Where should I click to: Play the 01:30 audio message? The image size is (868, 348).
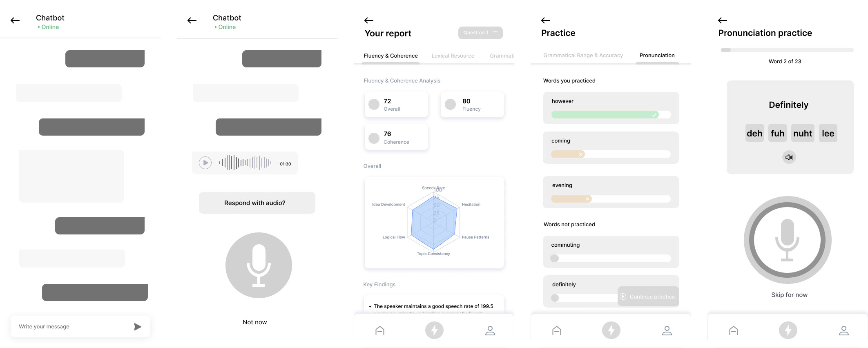pyautogui.click(x=205, y=163)
